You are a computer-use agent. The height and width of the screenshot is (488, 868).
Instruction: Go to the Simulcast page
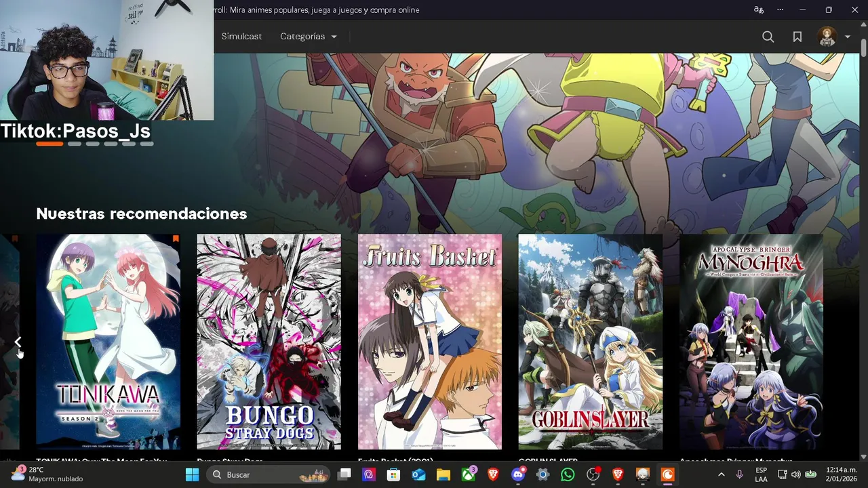pos(241,37)
